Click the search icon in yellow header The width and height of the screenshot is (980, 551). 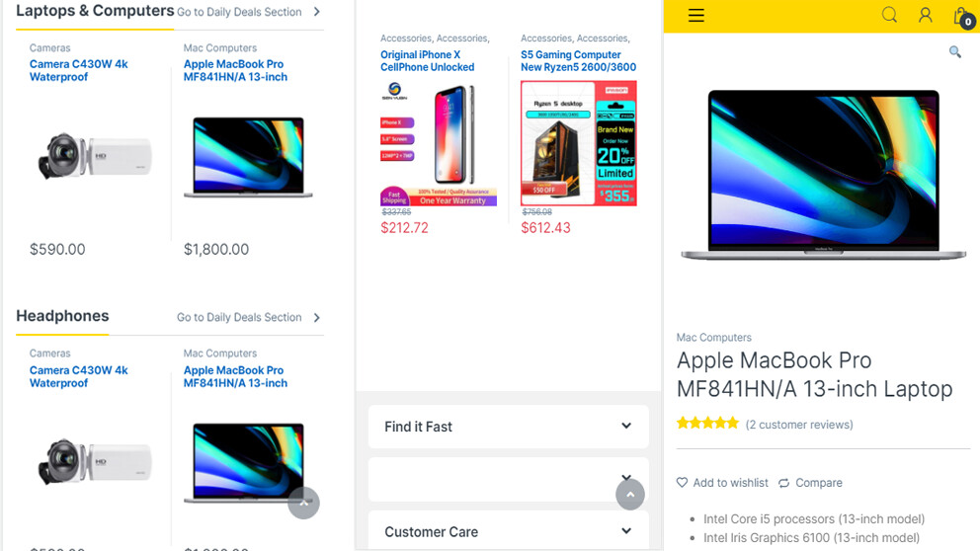pyautogui.click(x=889, y=15)
